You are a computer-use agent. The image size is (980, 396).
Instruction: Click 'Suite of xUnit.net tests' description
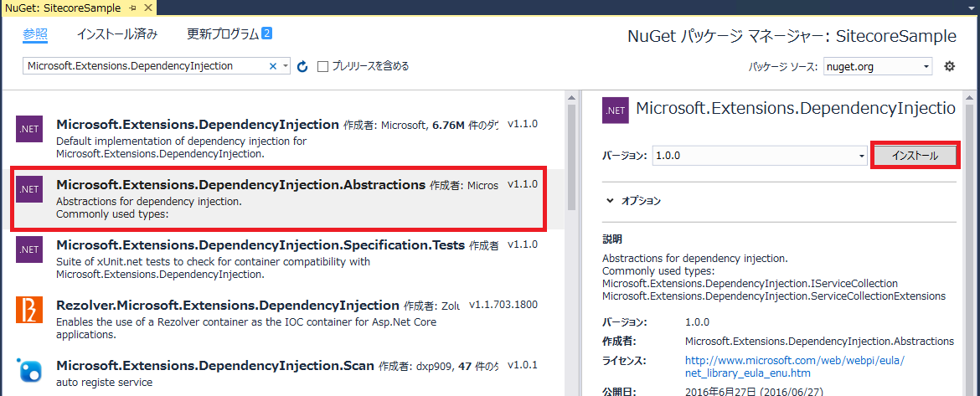[213, 267]
